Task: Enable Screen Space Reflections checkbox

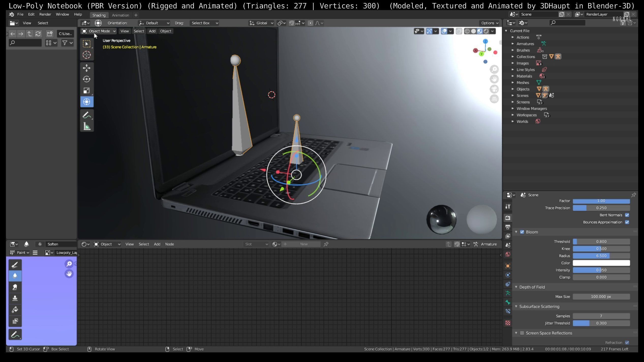Action: (x=522, y=333)
